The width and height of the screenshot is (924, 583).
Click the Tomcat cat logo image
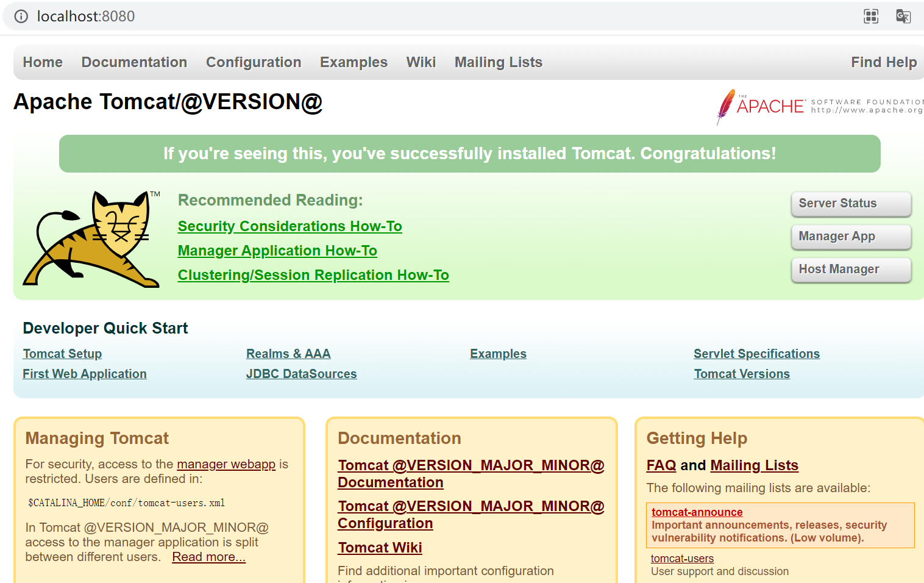point(91,238)
